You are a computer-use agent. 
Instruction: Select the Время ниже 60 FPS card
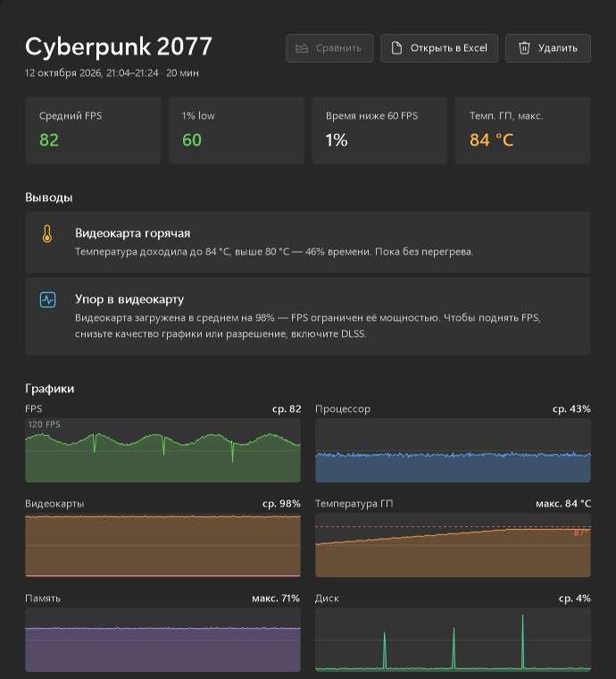(379, 130)
